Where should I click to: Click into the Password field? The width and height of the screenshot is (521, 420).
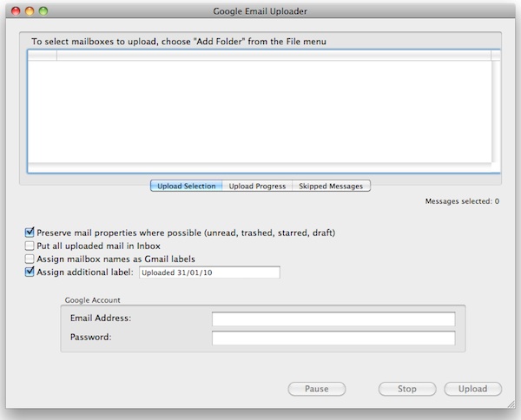coord(333,338)
